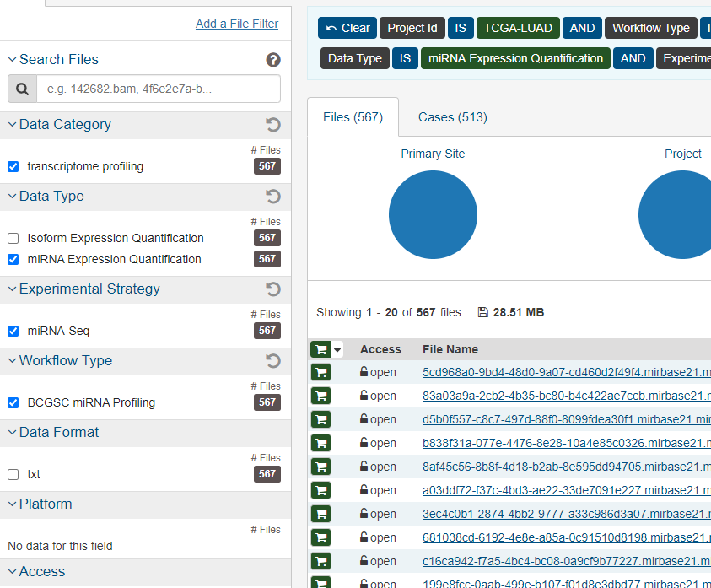The image size is (711, 588).
Task: Add file c16ca942-f7a5 to cart
Action: [321, 561]
